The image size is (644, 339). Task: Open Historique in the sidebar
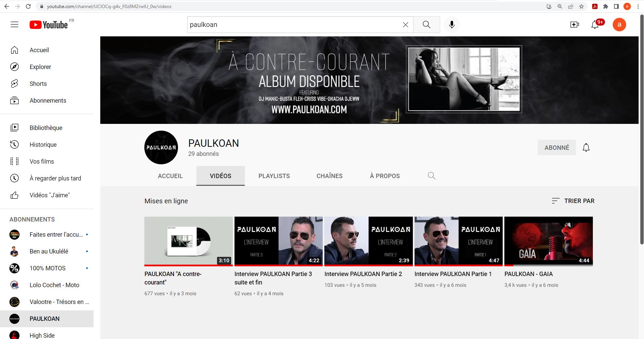47,144
